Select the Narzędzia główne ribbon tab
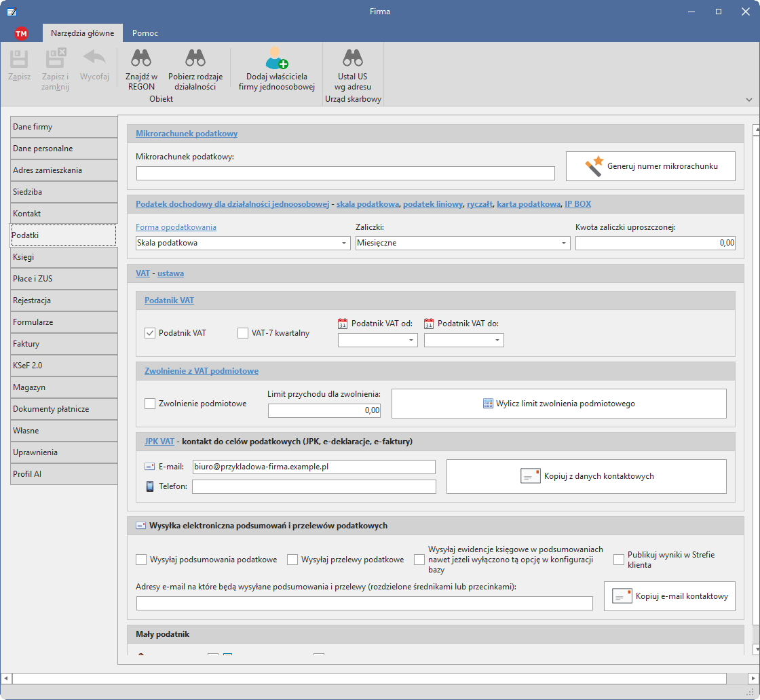Viewport: 760px width, 700px height. point(82,33)
